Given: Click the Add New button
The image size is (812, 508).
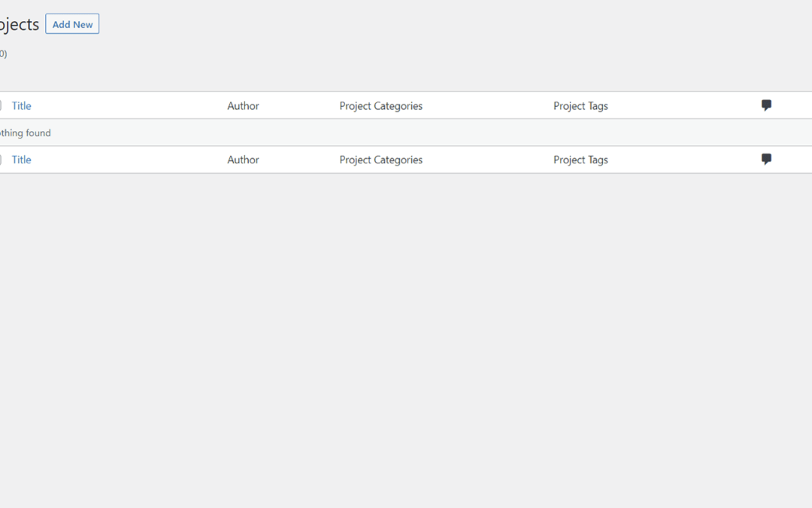Looking at the screenshot, I should point(72,23).
